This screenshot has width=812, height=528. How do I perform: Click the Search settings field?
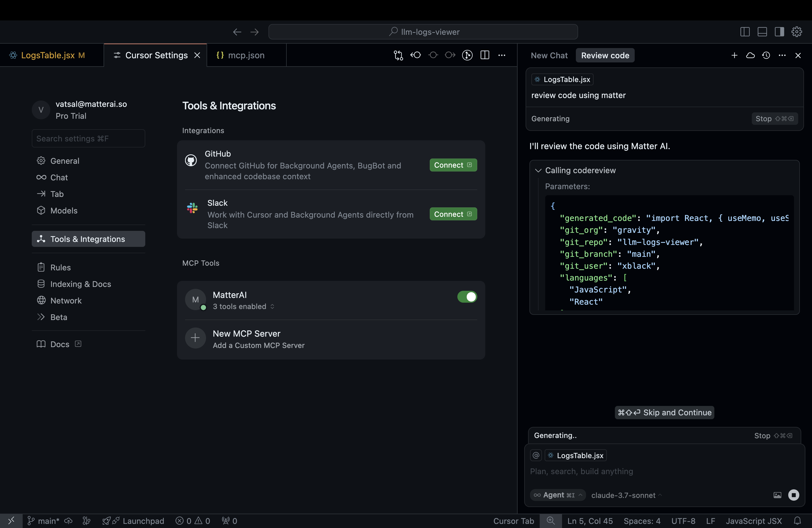(88, 138)
